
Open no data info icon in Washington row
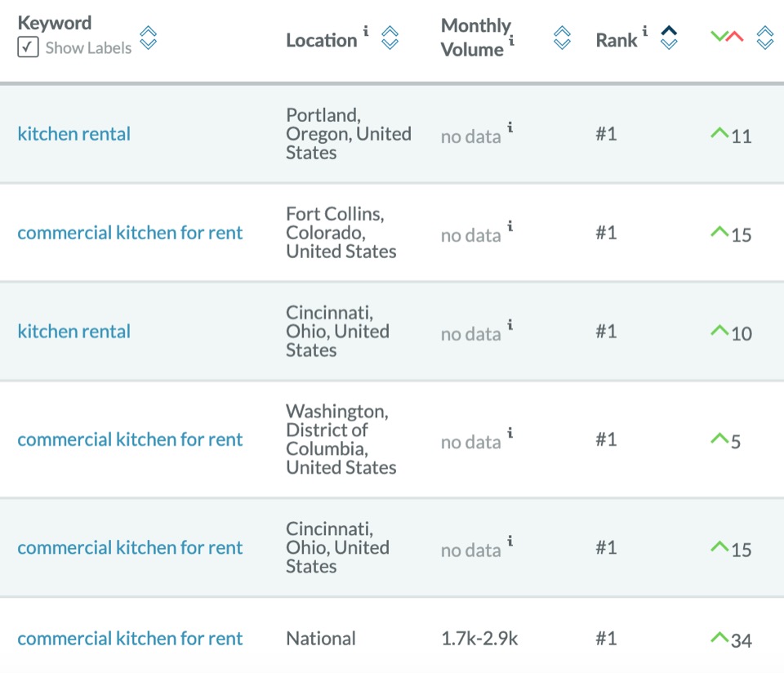point(510,433)
